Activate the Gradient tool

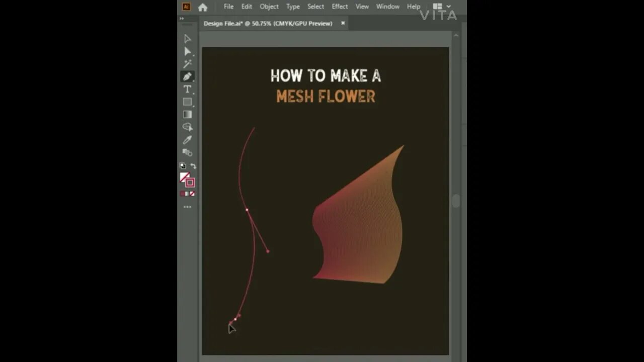click(187, 114)
